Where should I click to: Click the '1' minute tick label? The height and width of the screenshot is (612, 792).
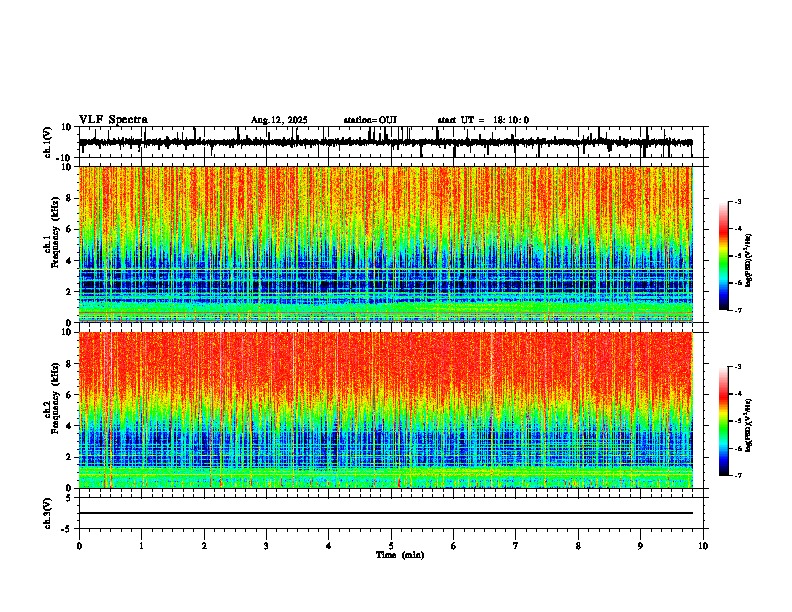coord(141,546)
